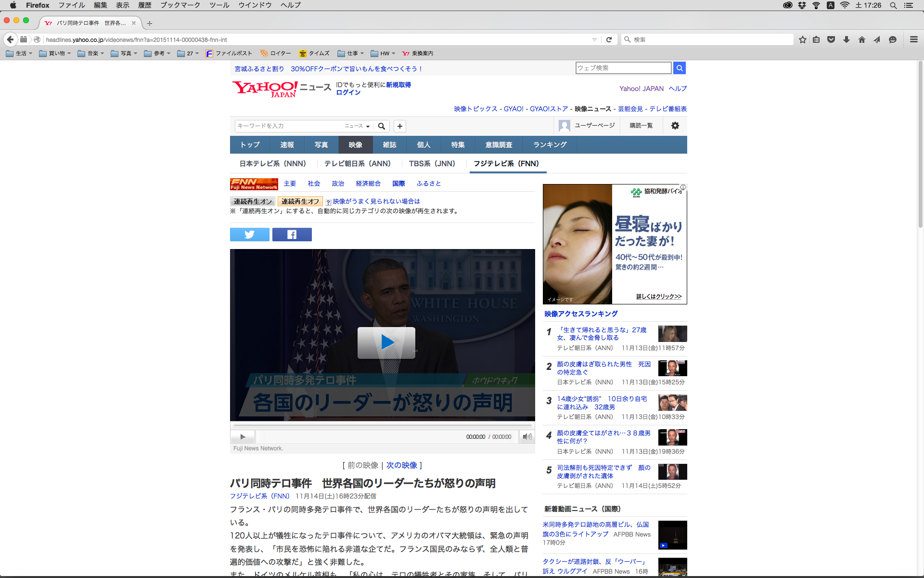The height and width of the screenshot is (578, 924).
Task: Reload the page with the refresh icon
Action: click(x=609, y=39)
